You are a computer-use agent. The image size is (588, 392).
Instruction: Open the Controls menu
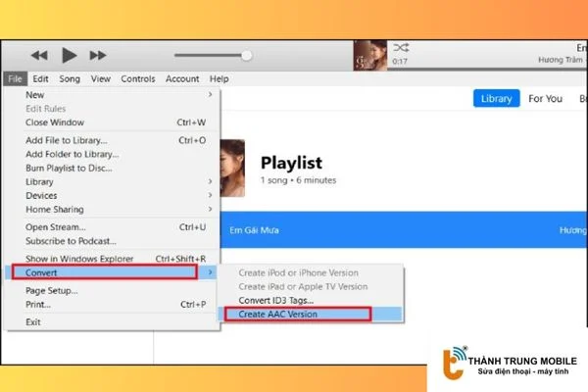pos(138,78)
